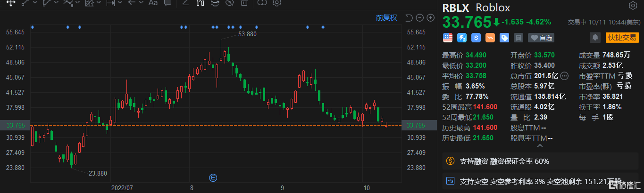644x193 pixels.
Task: Open chart toolbar settings gear
Action: click(276, 3)
